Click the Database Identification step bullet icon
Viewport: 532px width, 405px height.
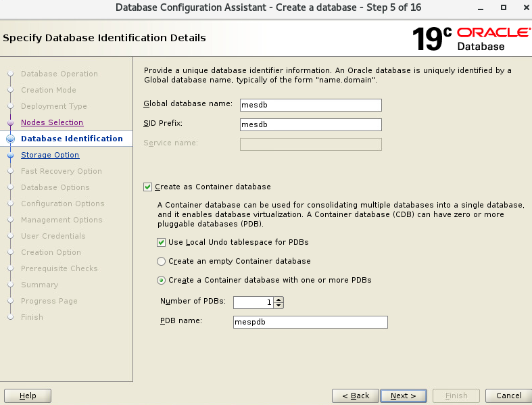10,139
